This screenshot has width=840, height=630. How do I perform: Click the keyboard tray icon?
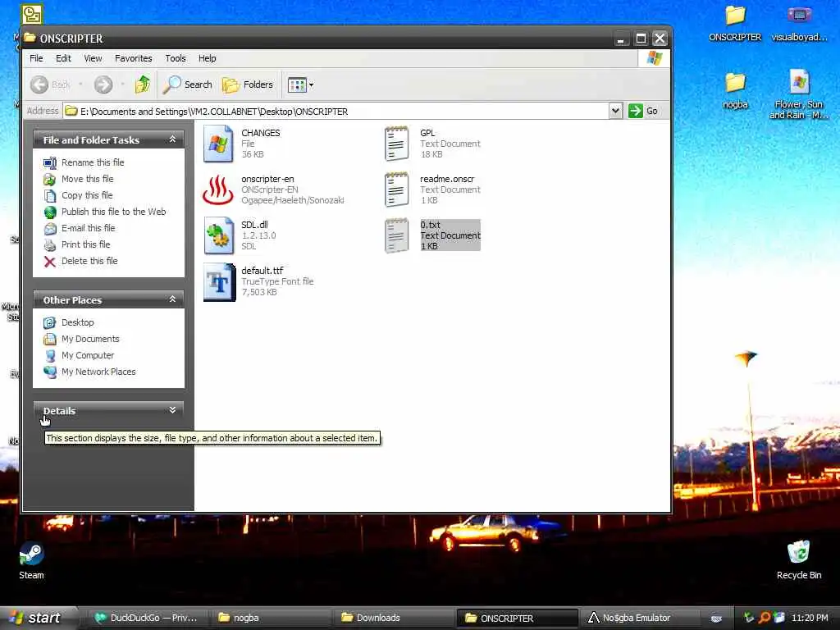pos(716,619)
